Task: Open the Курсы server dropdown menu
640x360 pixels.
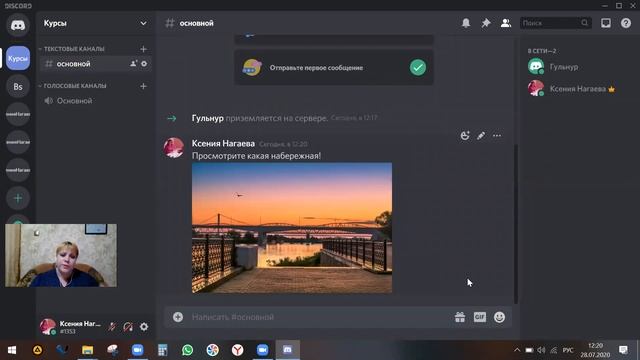Action: coord(143,23)
